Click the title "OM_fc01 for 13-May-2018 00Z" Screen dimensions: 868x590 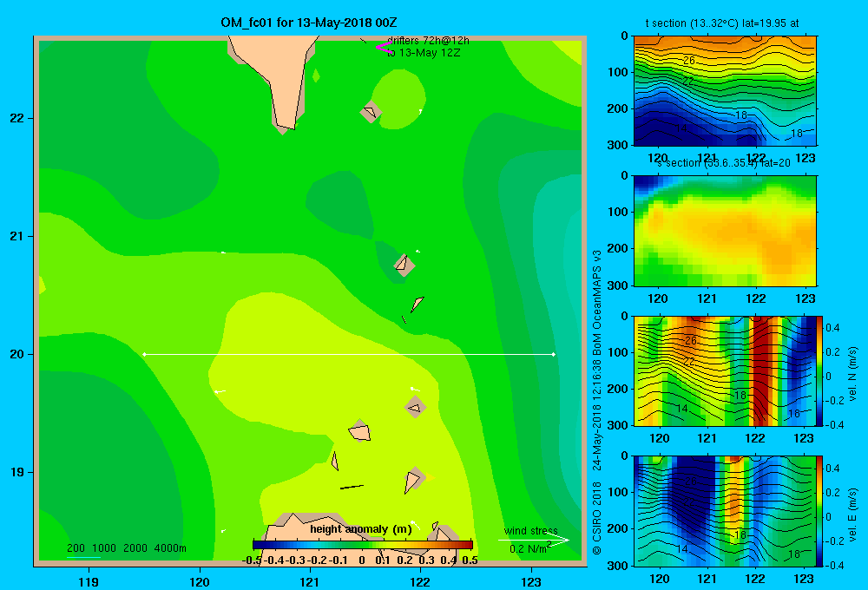pos(309,23)
